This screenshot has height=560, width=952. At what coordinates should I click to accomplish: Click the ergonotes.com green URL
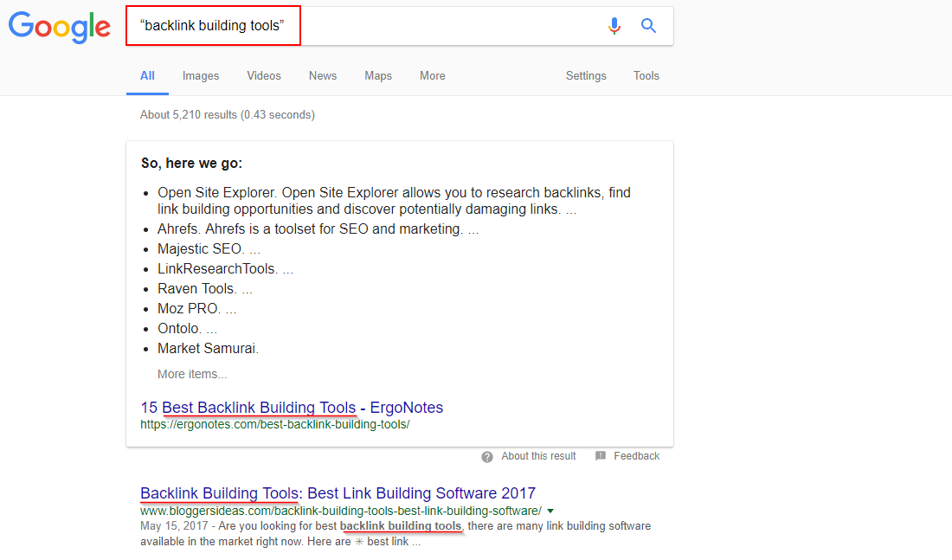[x=275, y=425]
